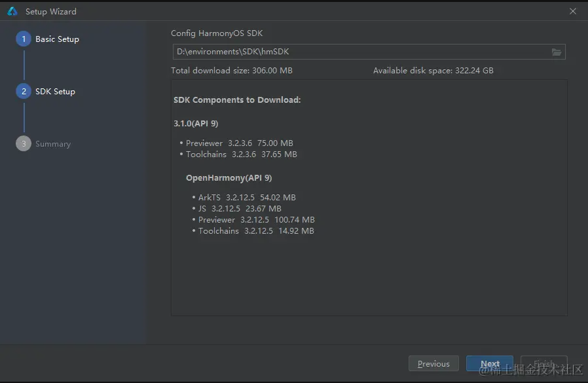Select the SDK Setup step
The height and width of the screenshot is (383, 588).
coord(55,92)
